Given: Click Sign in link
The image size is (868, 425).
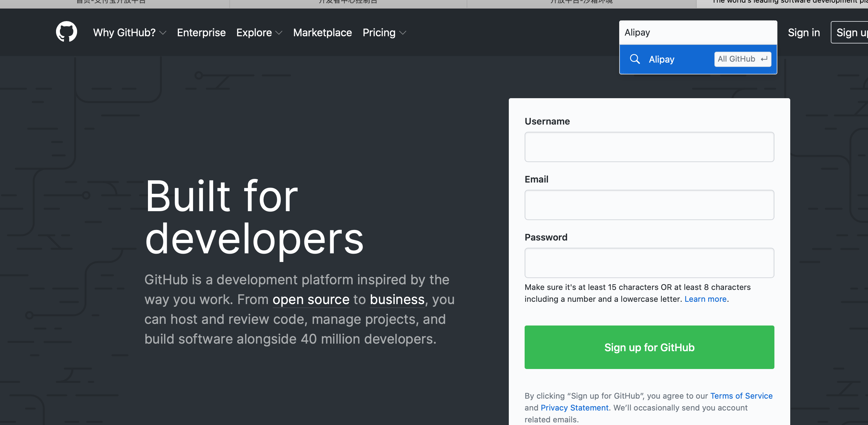Looking at the screenshot, I should pos(803,33).
